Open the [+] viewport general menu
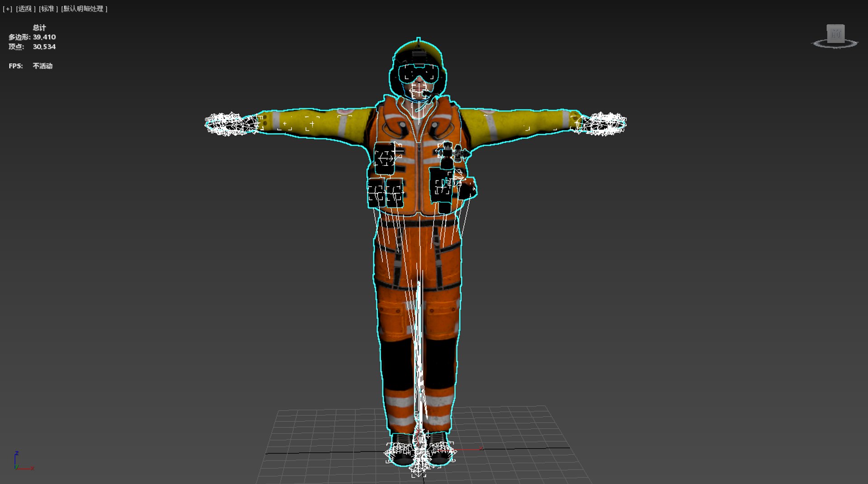Screen dimensions: 868x484 [7, 9]
